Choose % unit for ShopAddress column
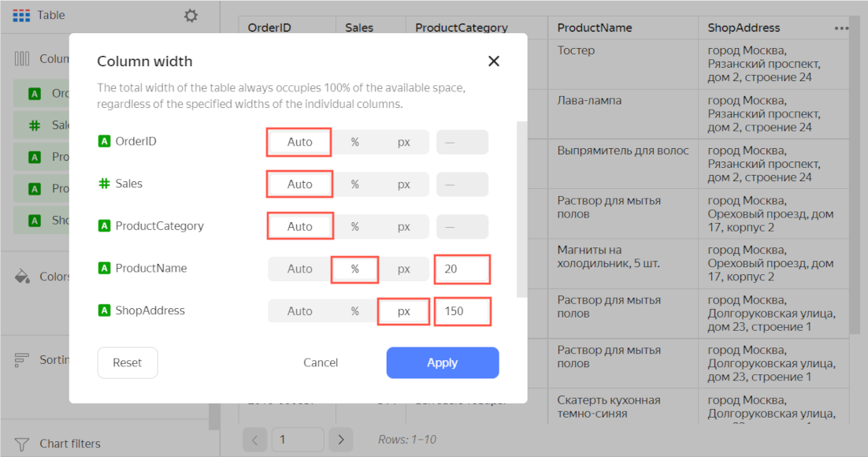Viewport: 868px width, 457px height. click(355, 311)
